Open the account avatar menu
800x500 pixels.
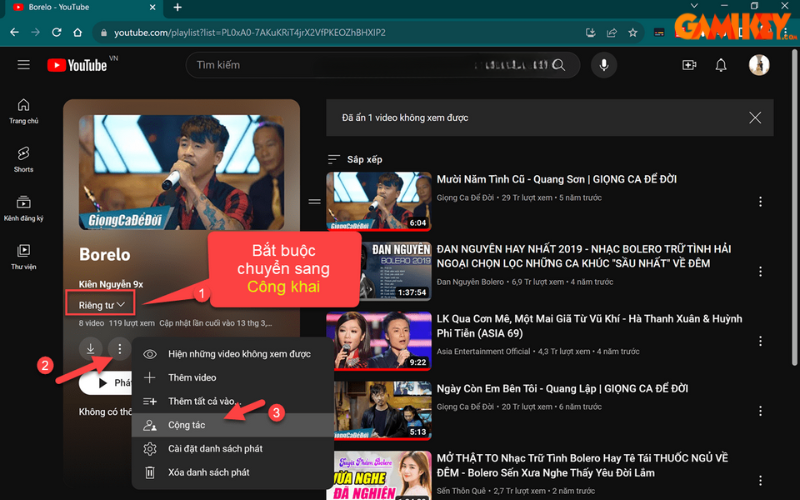tap(759, 65)
